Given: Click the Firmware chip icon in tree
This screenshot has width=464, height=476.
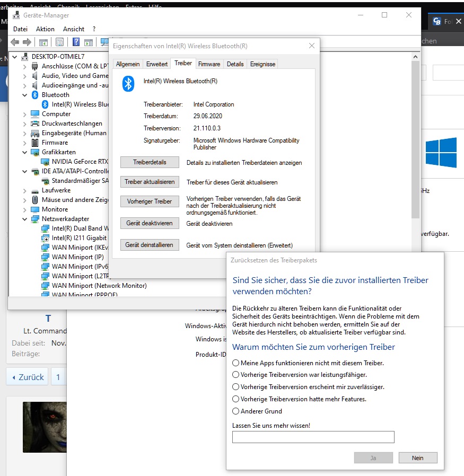Looking at the screenshot, I should pos(35,143).
